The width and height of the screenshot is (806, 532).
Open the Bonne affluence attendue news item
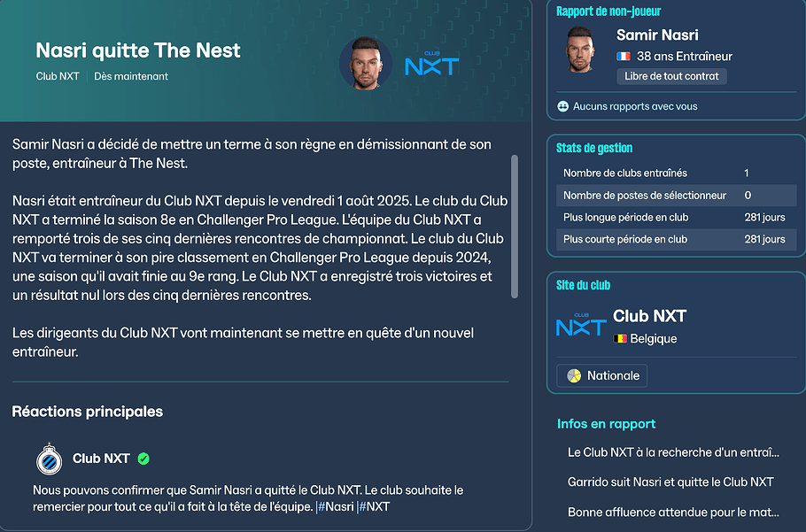673,513
